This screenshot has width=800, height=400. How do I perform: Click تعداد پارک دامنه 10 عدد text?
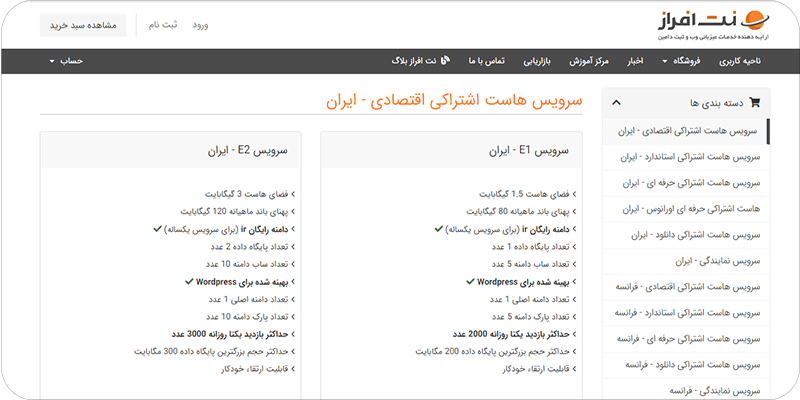click(x=247, y=317)
